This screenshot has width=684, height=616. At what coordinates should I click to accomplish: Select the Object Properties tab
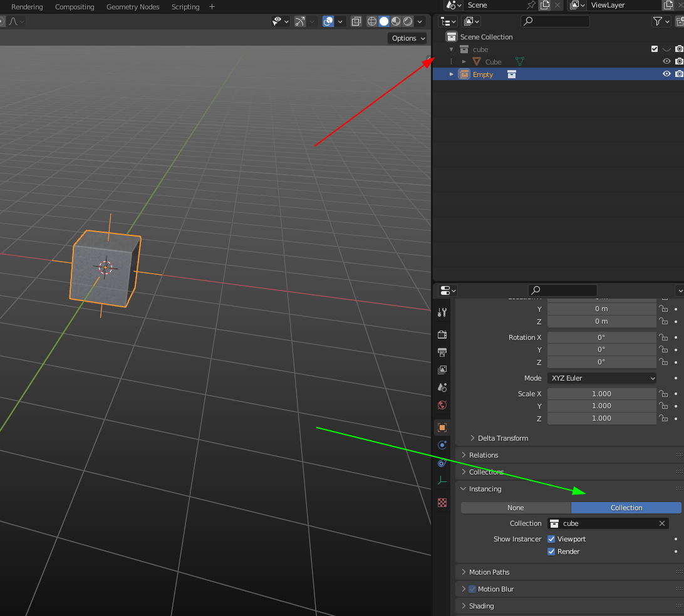point(442,427)
